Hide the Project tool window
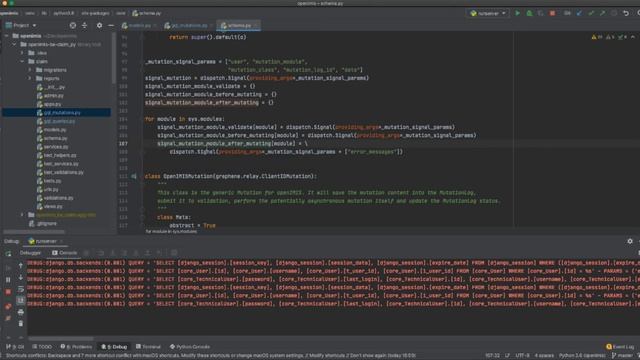 (111, 25)
